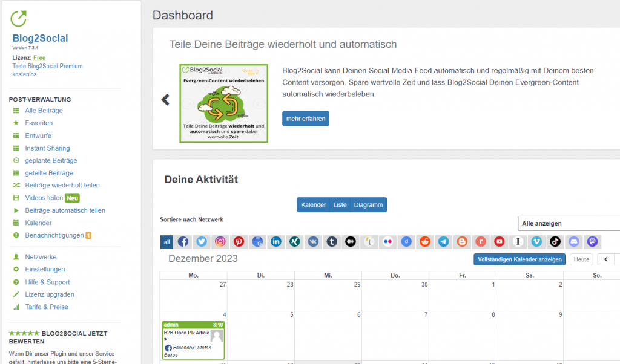Navigate calendar to previous month
This screenshot has width=620, height=364.
[x=605, y=259]
